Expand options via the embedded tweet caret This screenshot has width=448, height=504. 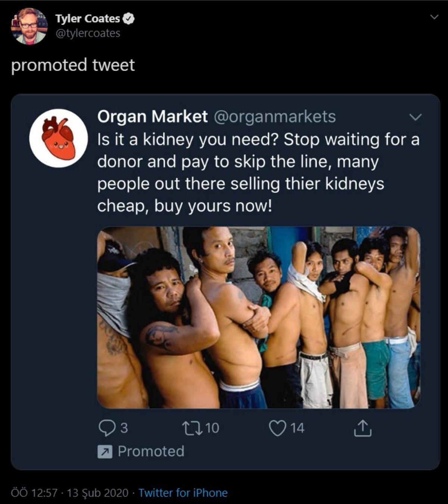coord(415,118)
